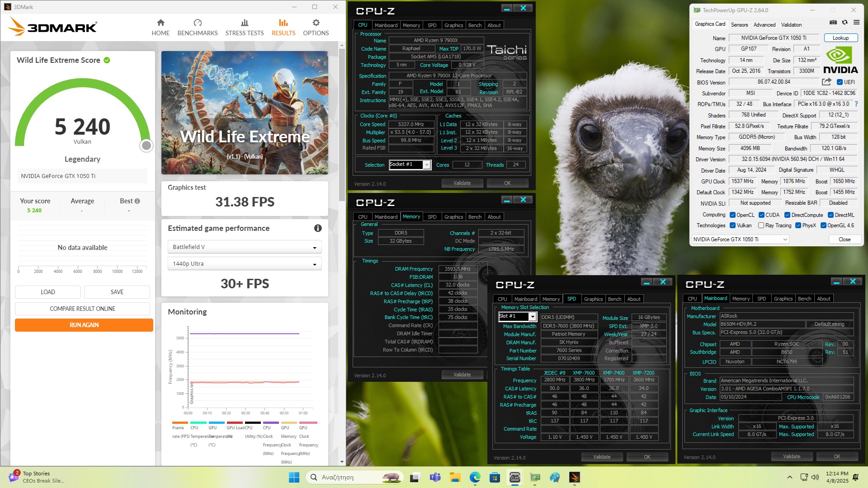The image size is (868, 488).
Task: Click the 3DMark taskbar icon
Action: [x=575, y=477]
